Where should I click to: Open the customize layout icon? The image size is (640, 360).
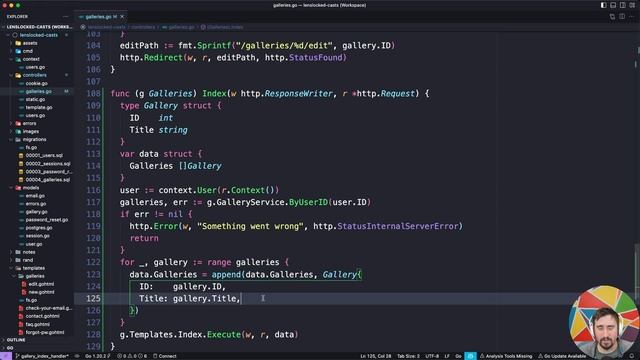point(632,5)
